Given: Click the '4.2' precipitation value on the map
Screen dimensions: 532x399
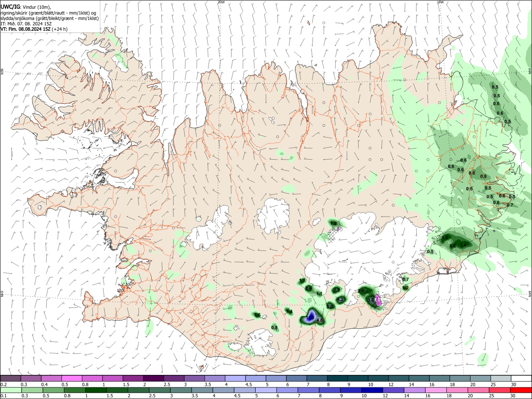Looking at the screenshot, I should click(x=340, y=300).
